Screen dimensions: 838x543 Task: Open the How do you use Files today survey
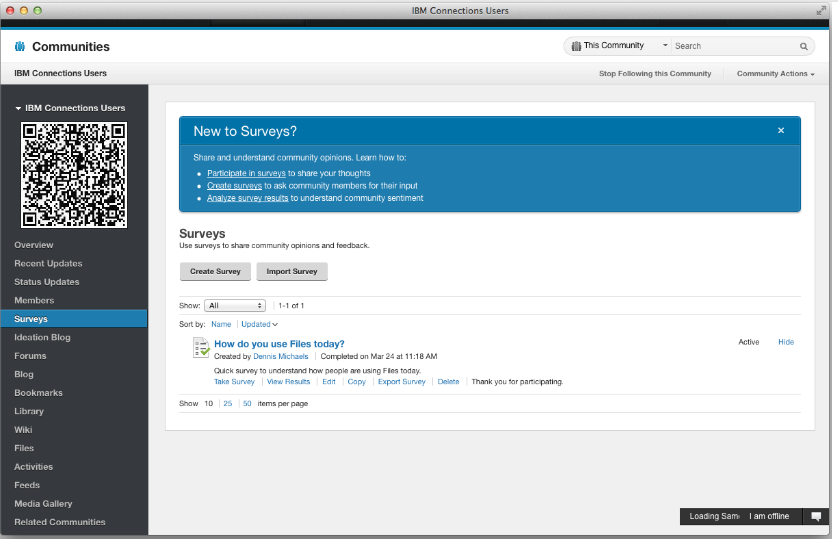coord(279,344)
